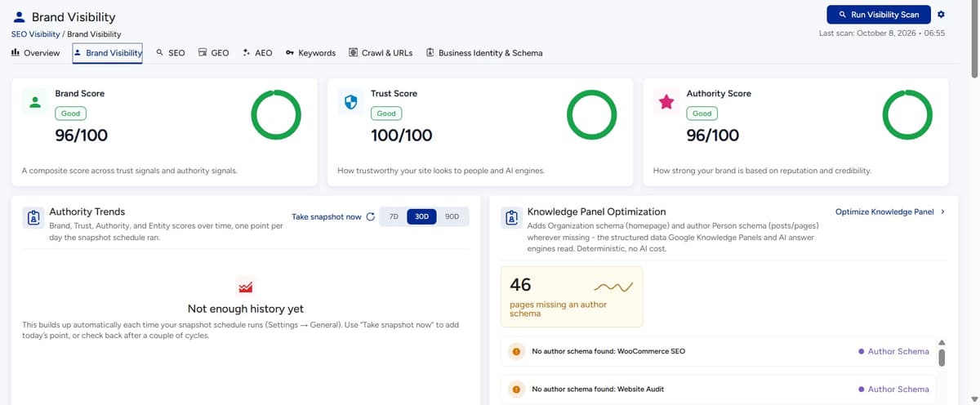The height and width of the screenshot is (405, 980).
Task: Click the issues list scroll-up arrow
Action: tap(941, 342)
